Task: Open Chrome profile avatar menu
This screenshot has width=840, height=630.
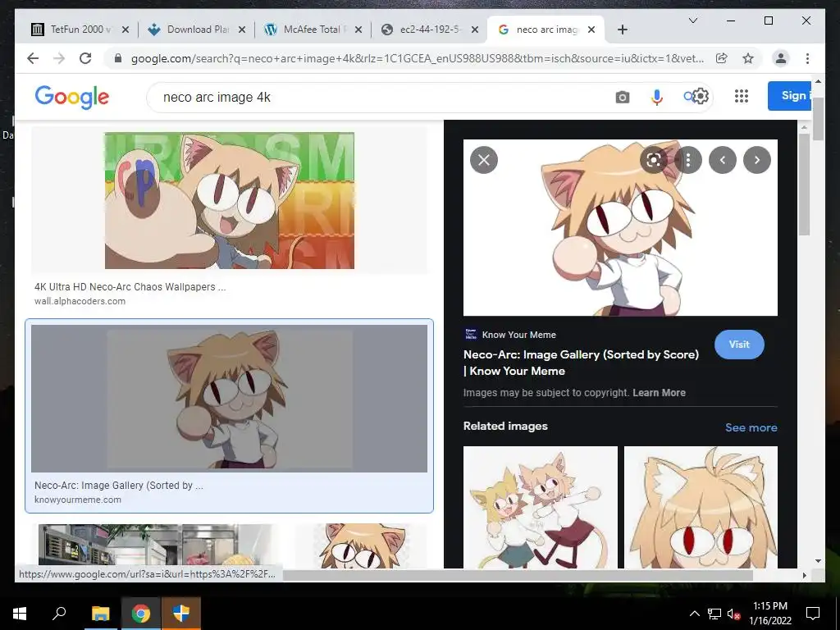Action: click(x=781, y=58)
